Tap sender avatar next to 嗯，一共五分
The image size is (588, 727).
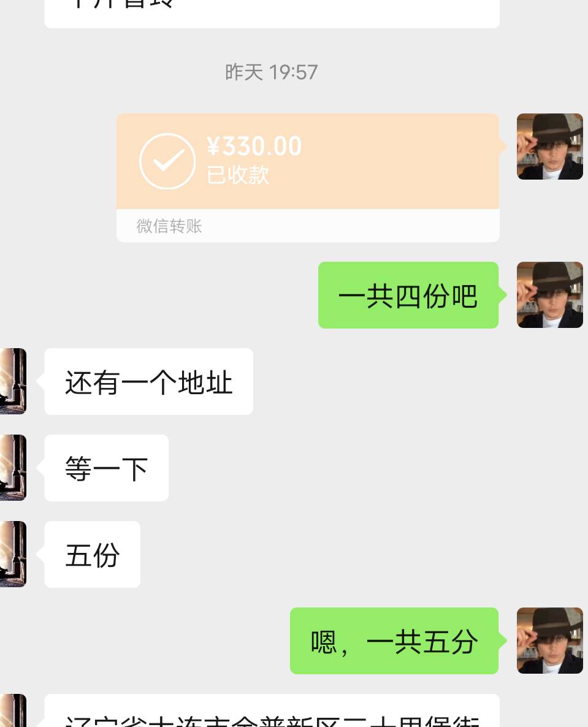pos(550,641)
